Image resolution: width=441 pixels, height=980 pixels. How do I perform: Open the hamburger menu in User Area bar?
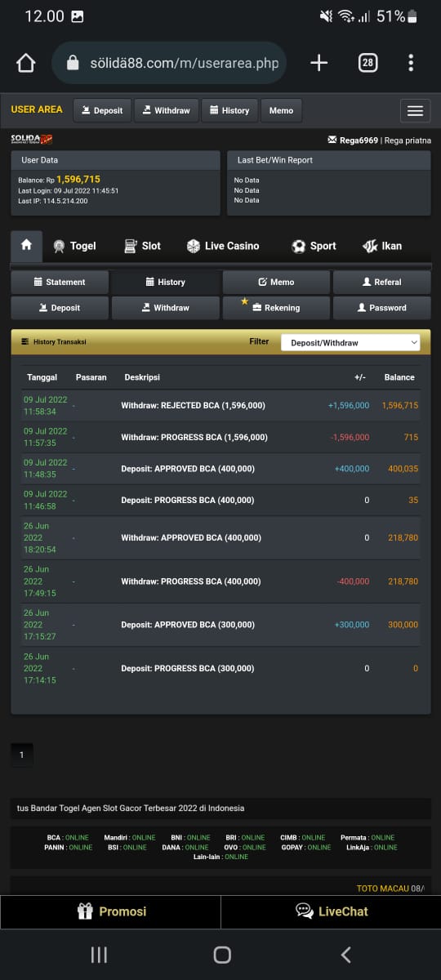coord(415,111)
